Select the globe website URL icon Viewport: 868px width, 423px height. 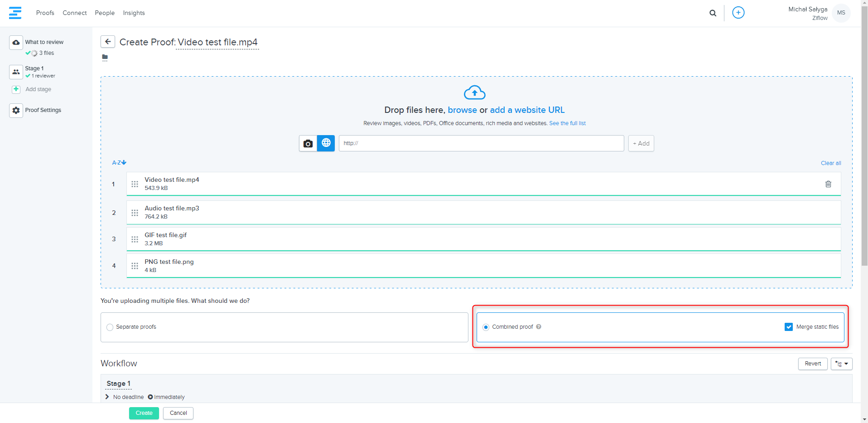[x=326, y=143]
